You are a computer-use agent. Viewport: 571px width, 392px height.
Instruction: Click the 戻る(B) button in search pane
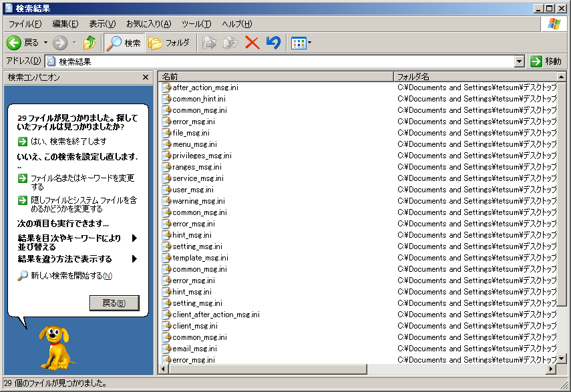[114, 303]
